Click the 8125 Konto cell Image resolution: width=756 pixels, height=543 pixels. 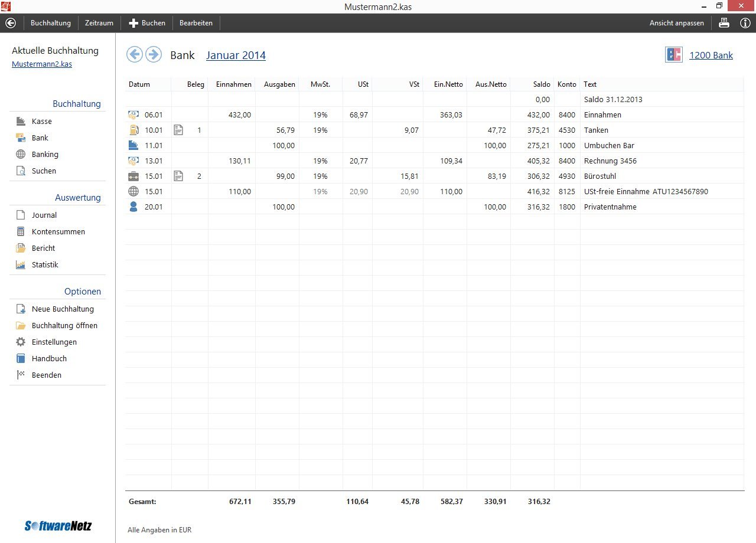coord(567,192)
